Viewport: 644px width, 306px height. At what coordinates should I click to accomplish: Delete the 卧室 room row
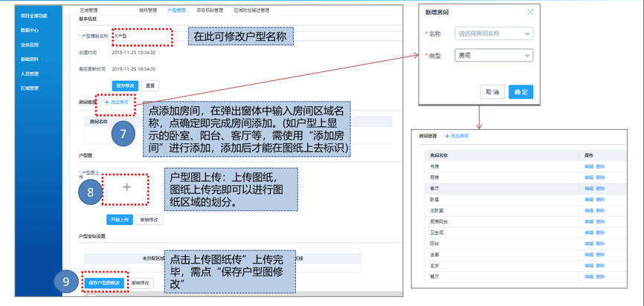tap(600, 199)
